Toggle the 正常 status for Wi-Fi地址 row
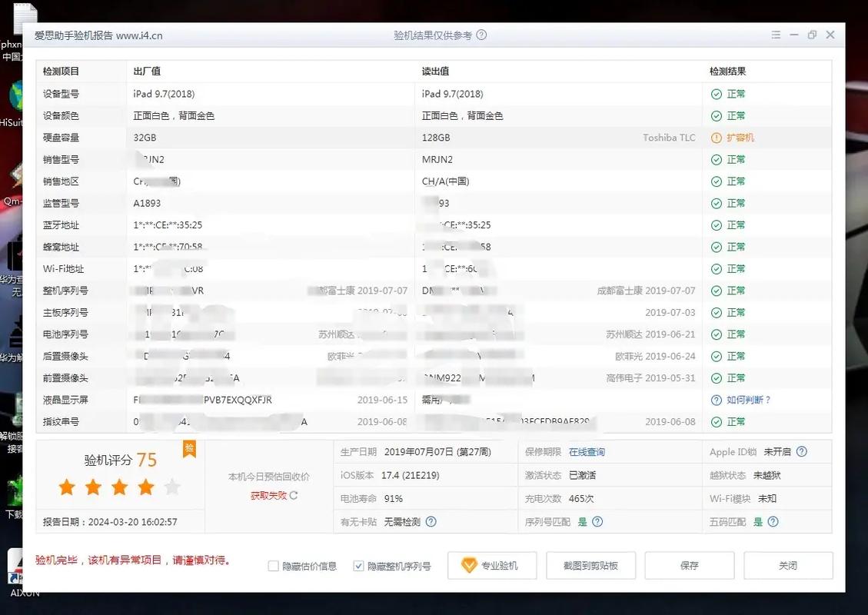This screenshot has height=615, width=868. (x=715, y=268)
